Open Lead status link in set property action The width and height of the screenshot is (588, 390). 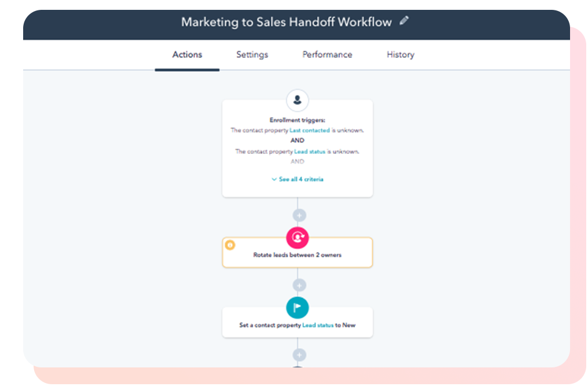click(x=318, y=325)
